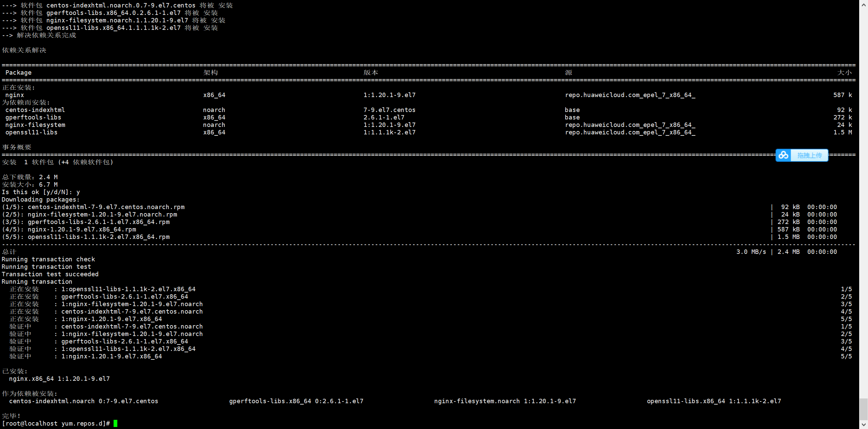Image resolution: width=868 pixels, height=429 pixels.
Task: Click the openssl11-libs row in package table
Action: coord(31,132)
